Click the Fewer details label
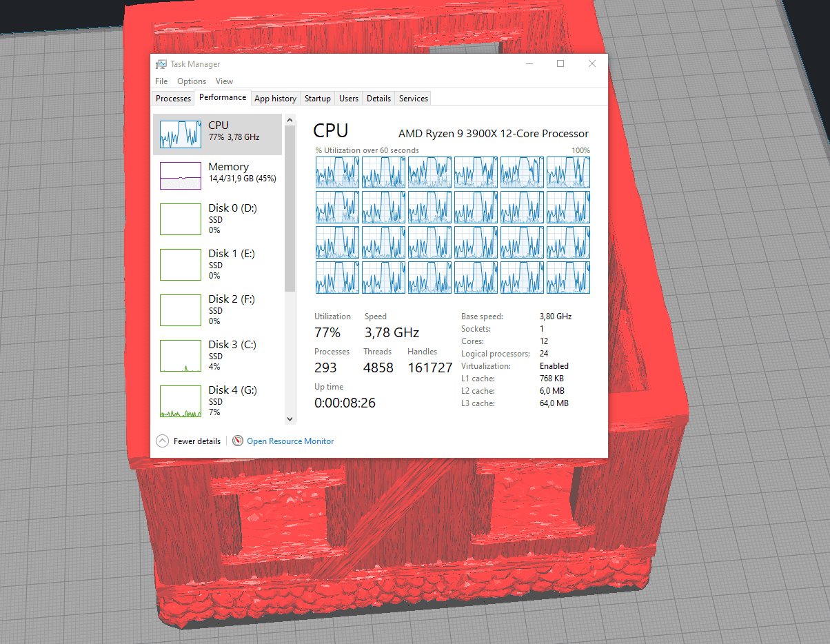The image size is (830, 644). point(197,441)
